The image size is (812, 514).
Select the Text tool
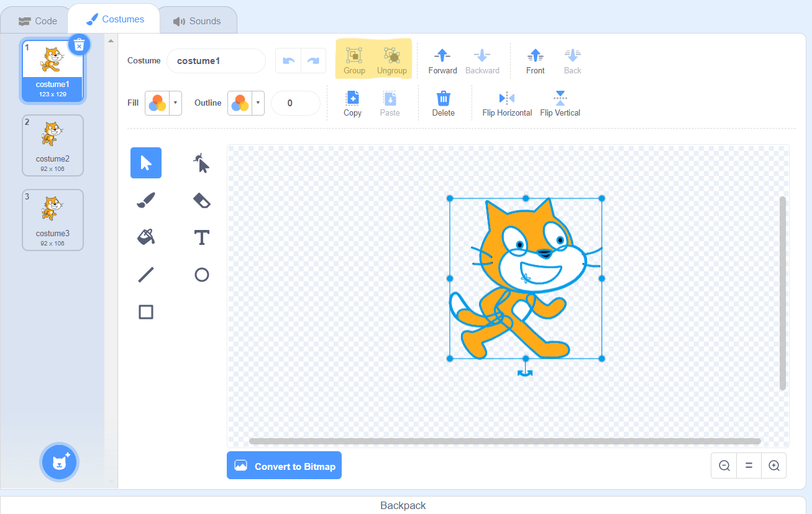202,237
